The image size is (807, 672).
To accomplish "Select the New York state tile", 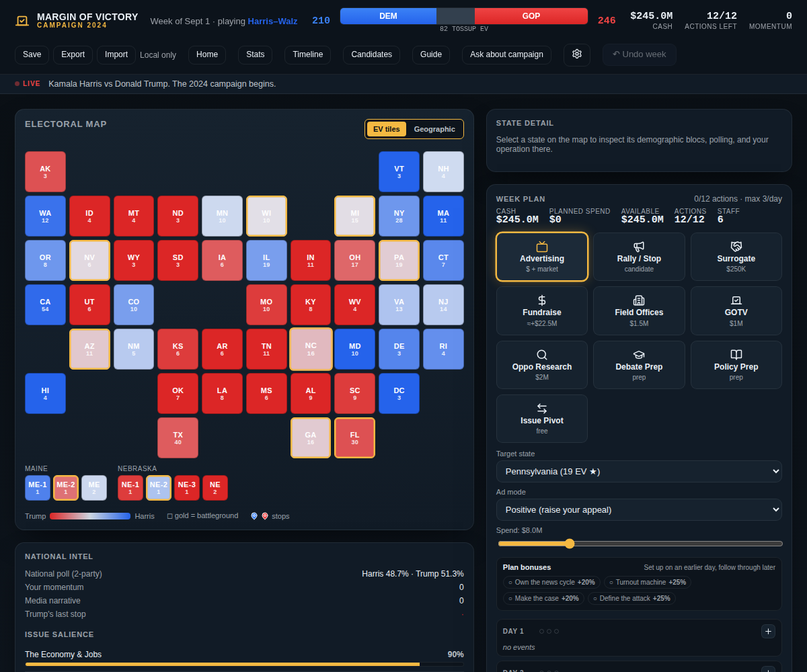I will pos(399,216).
